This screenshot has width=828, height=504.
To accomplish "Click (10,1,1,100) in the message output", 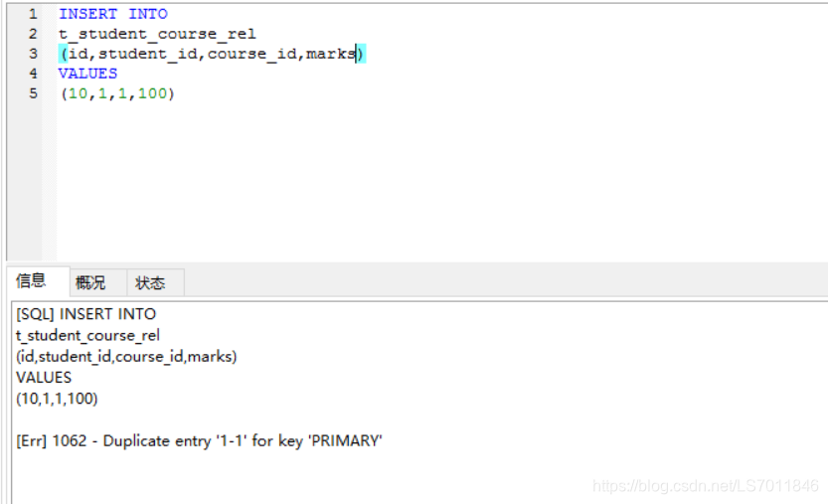I will [x=57, y=399].
